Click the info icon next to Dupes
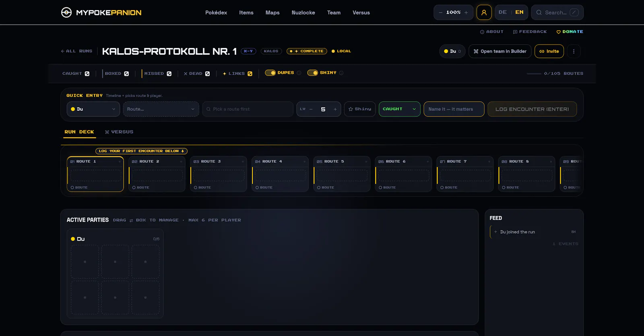 click(299, 73)
